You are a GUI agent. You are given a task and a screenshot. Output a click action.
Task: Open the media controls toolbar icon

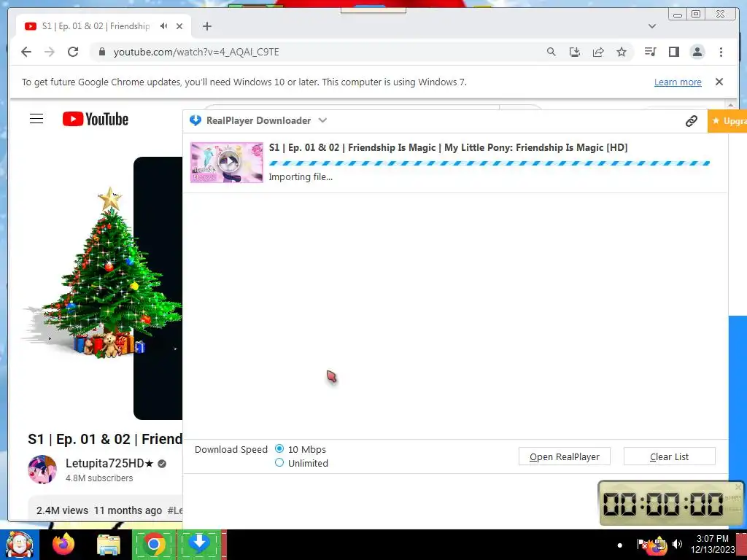tap(650, 52)
